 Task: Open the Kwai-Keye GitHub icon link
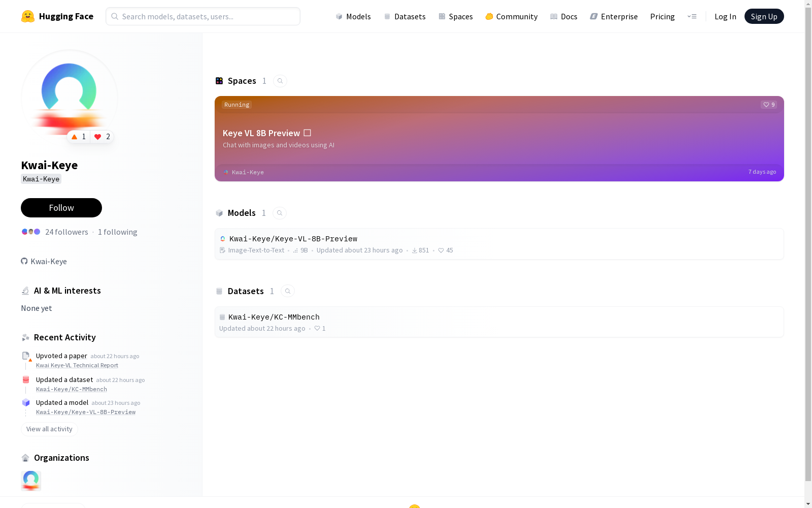(24, 261)
